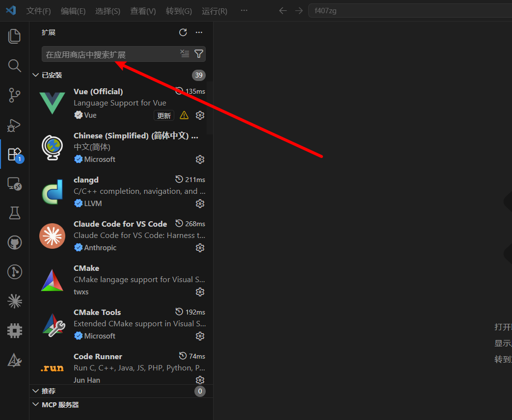The image size is (512, 420).
Task: Click Anthropic publisher name
Action: 100,248
